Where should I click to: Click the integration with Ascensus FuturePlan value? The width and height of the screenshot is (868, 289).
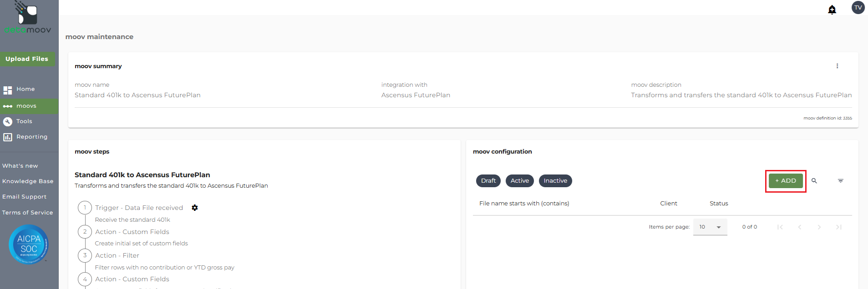tap(416, 95)
